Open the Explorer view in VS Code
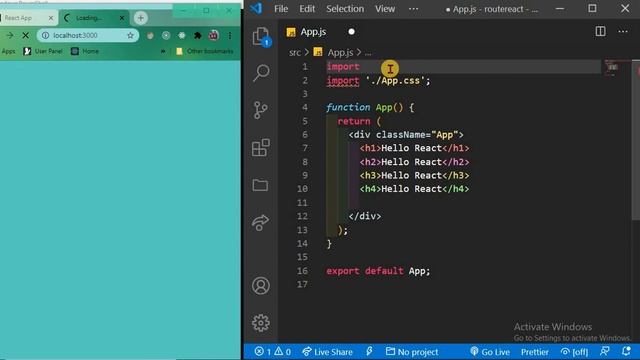Image resolution: width=640 pixels, height=360 pixels. click(261, 36)
